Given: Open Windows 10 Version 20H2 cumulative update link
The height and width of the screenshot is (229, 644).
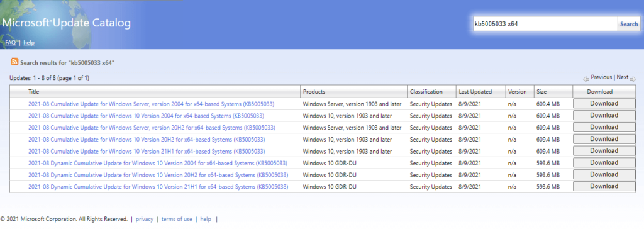Looking at the screenshot, I should tap(147, 140).
